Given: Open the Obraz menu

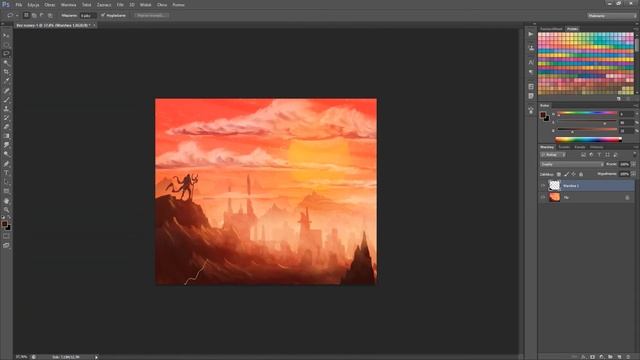Looking at the screenshot, I should 50,5.
